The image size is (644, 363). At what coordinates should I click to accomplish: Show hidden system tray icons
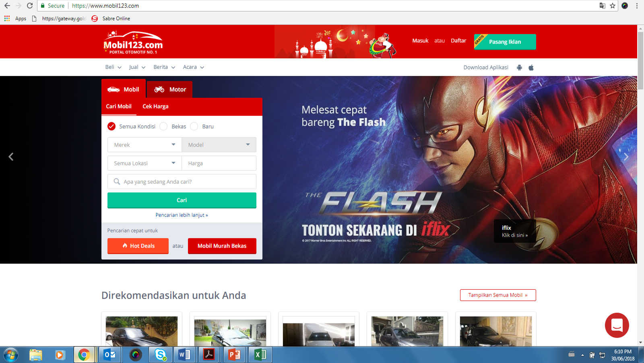click(x=582, y=355)
